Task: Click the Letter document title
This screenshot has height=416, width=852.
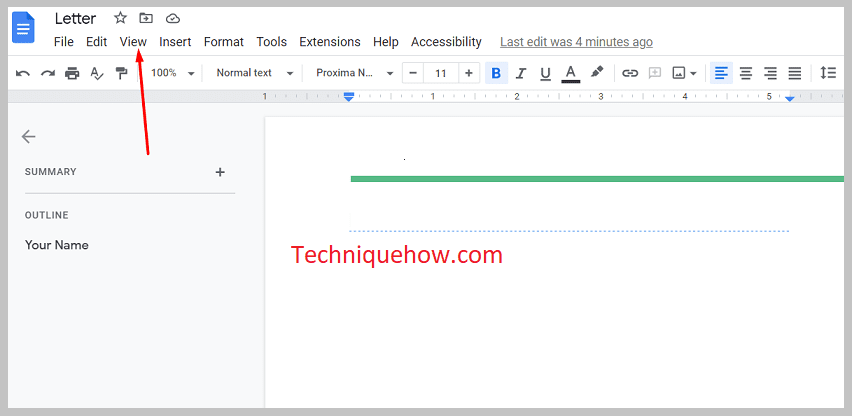Action: click(x=76, y=18)
